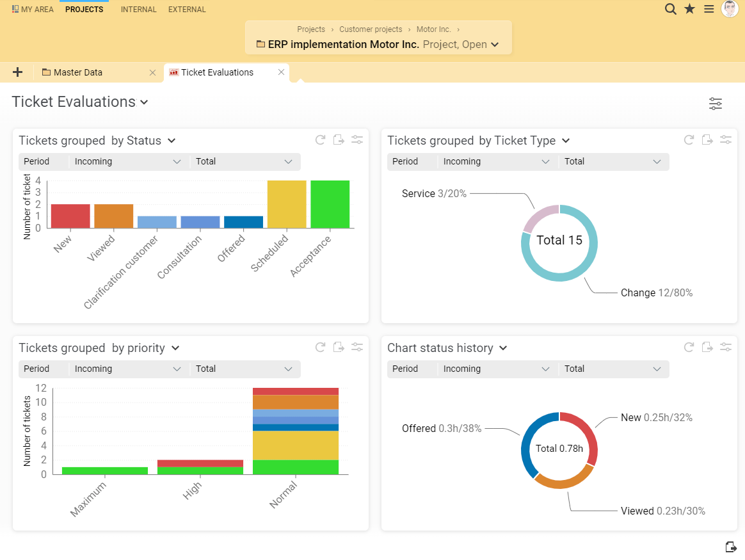Viewport: 745px width, 560px height.
Task: Open dashboard settings sliders icon
Action: pyautogui.click(x=716, y=104)
